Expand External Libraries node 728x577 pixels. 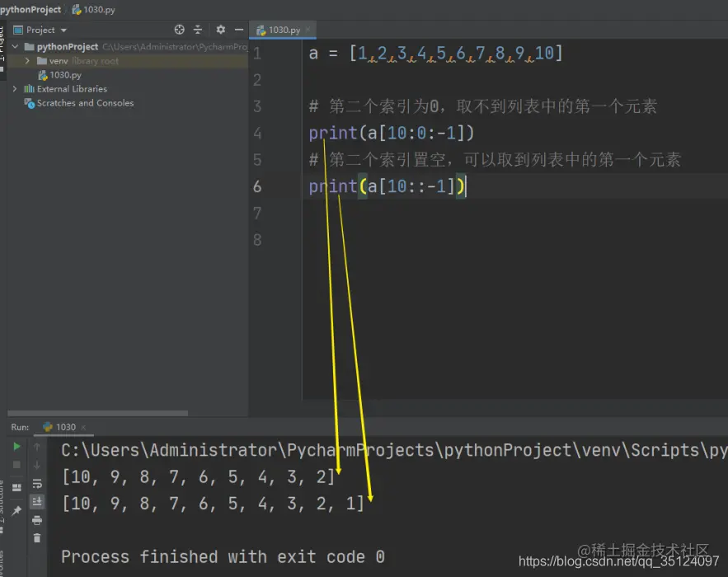(15, 89)
